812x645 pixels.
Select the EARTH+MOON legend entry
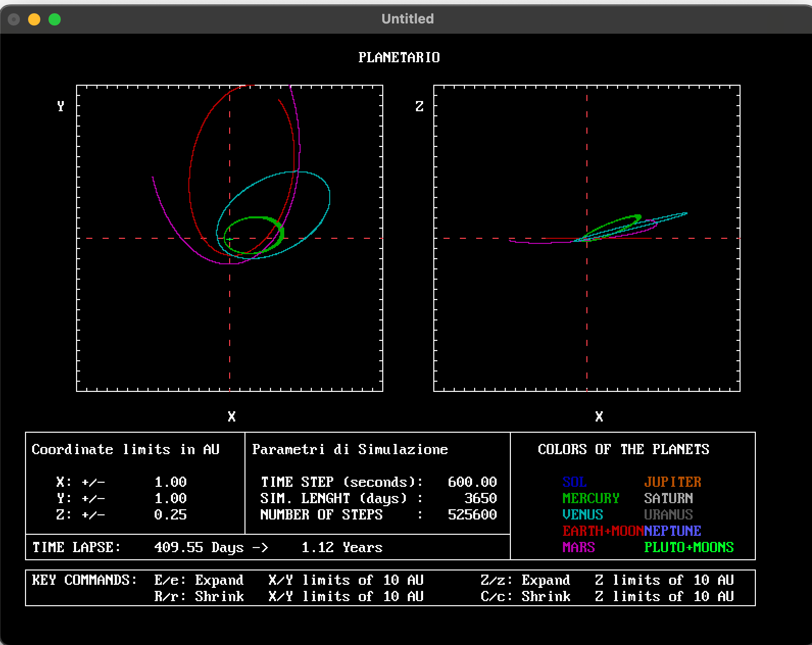(602, 531)
